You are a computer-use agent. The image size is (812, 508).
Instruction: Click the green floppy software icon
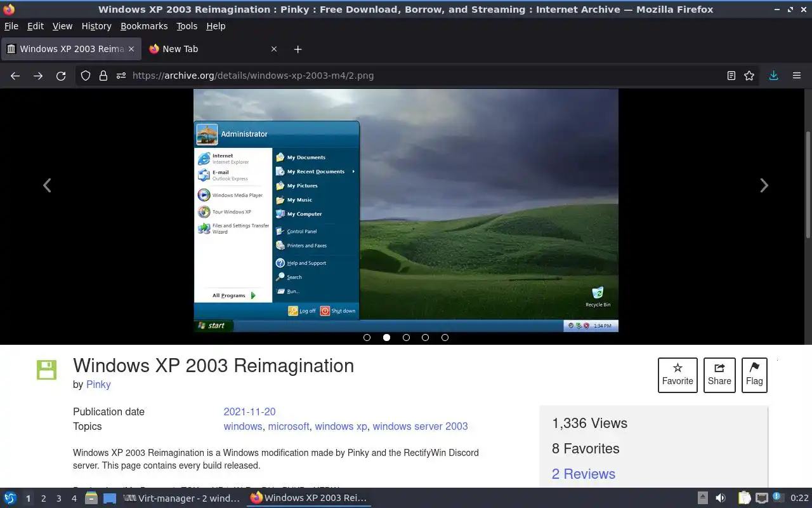tap(46, 370)
